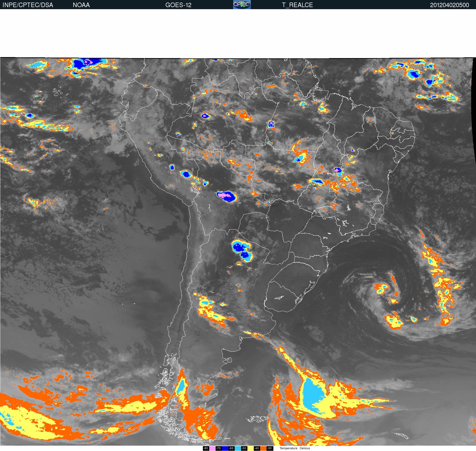Screen dimensions: 476x451
Task: Click the GOES-12 satellite label
Action: tap(178, 5)
